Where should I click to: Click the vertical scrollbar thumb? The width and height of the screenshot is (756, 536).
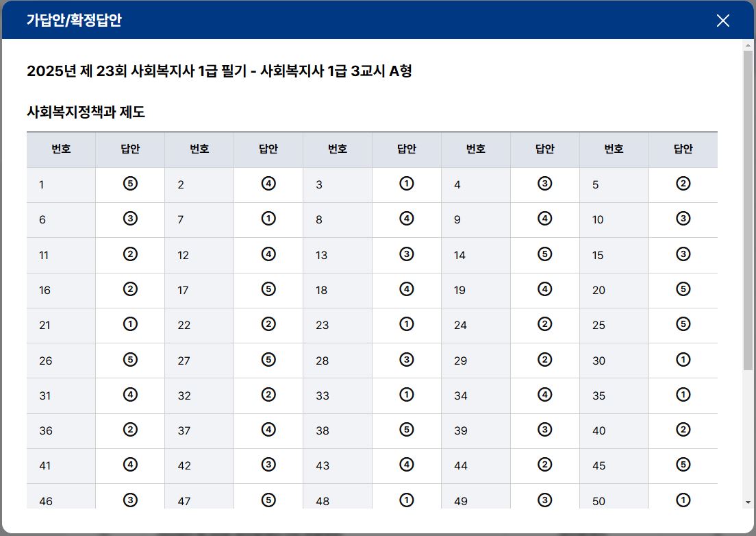(x=748, y=206)
